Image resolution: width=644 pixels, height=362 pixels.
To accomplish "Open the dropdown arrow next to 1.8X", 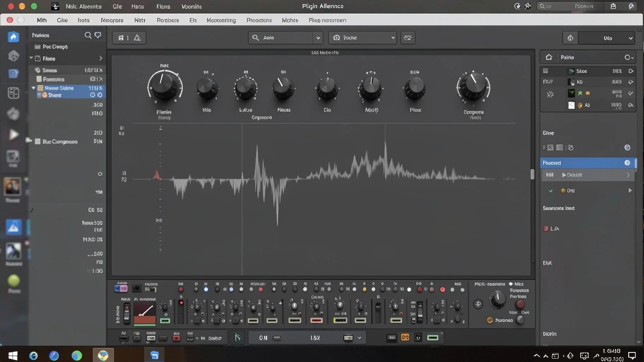I will coord(359,338).
